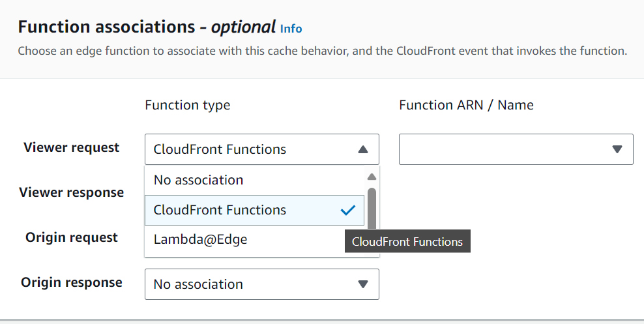The width and height of the screenshot is (644, 324).
Task: Click the Origin request row label
Action: coord(72,237)
